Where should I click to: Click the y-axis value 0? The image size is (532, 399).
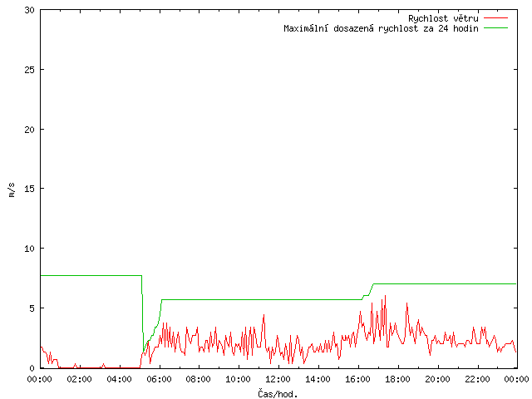(x=32, y=368)
